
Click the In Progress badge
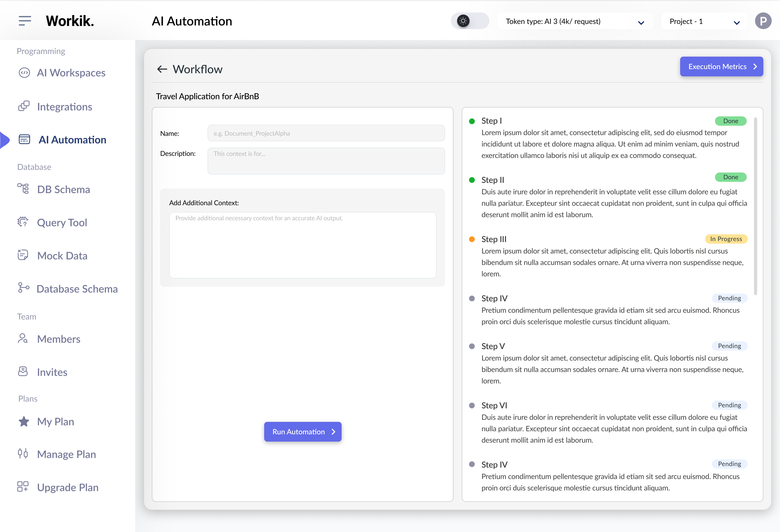726,239
